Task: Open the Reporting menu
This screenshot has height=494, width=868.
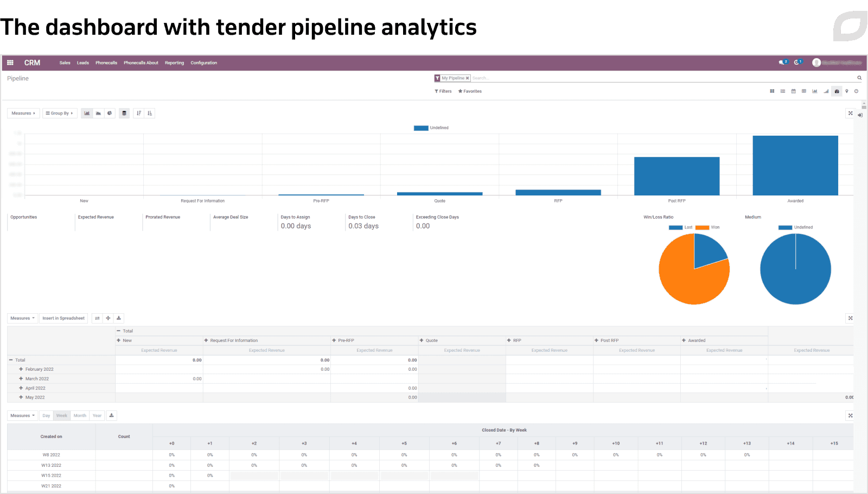Action: (175, 63)
